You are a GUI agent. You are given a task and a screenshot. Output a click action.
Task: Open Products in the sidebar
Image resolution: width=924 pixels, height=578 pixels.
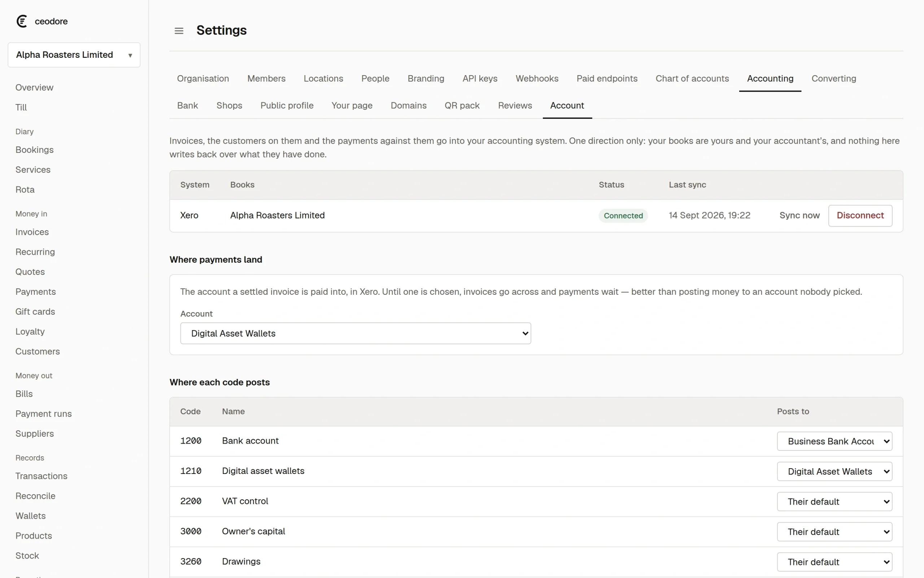(34, 536)
